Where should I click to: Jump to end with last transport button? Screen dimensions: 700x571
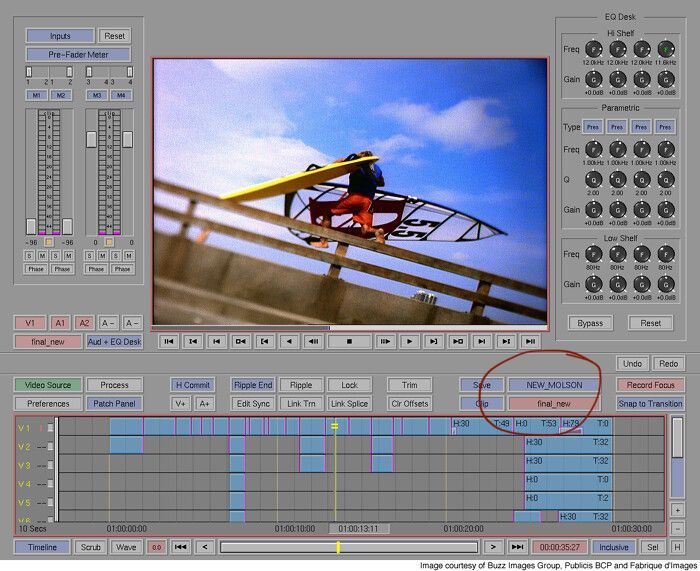pos(530,342)
